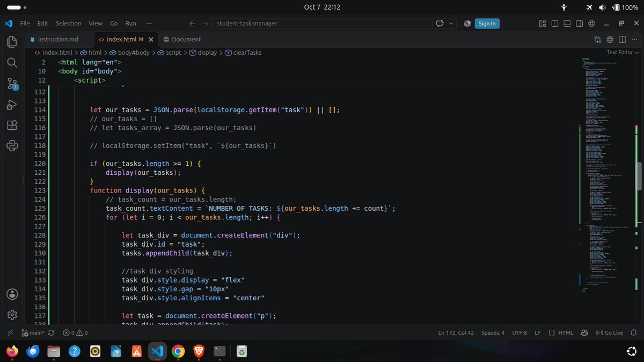Image resolution: width=644 pixels, height=362 pixels.
Task: Open the Copilot status icon
Action: pos(584,333)
